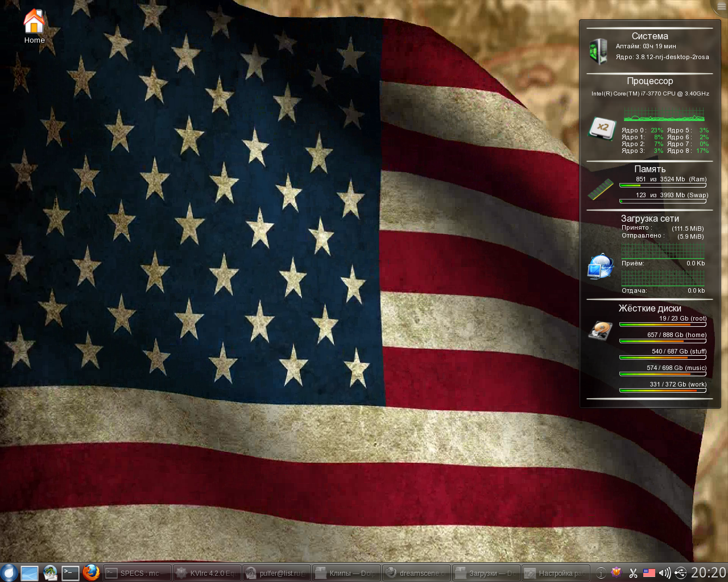Click the info notifications tray icon
Image resolution: width=728 pixels, height=582 pixels.
tap(601, 573)
